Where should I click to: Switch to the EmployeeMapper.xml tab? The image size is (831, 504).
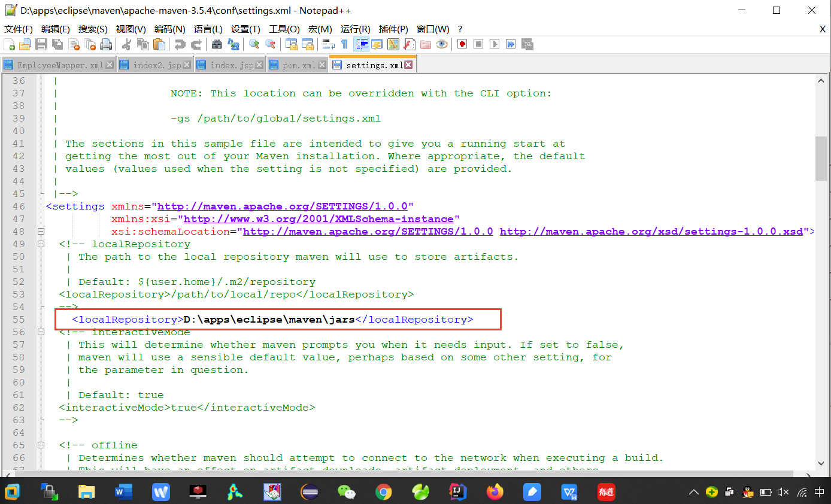(x=58, y=65)
